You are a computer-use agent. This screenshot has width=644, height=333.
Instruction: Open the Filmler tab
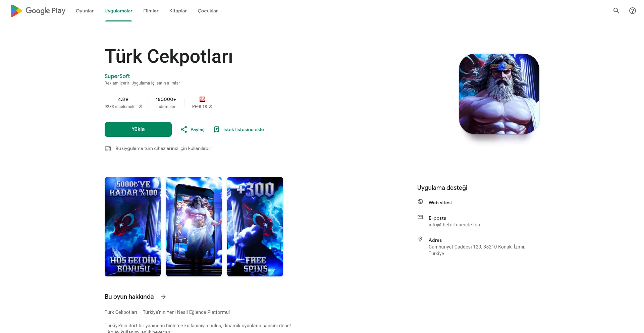tap(151, 11)
